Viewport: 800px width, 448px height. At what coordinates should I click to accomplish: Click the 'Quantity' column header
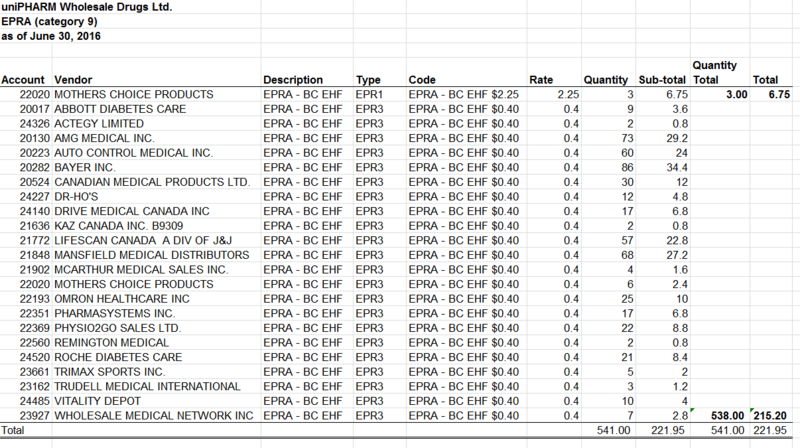(606, 80)
